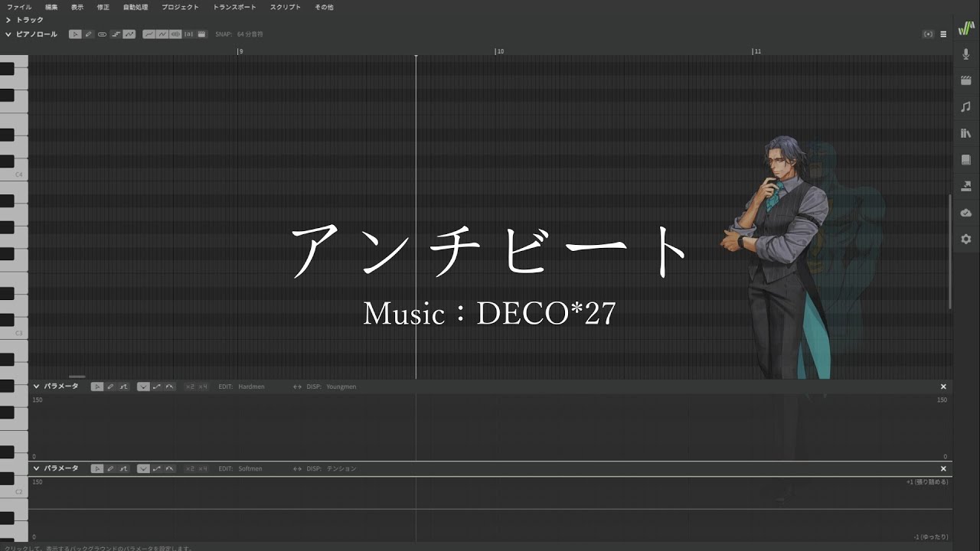Select pencil tool in Softmen parameter panel
This screenshot has height=551, width=980.
(x=110, y=468)
